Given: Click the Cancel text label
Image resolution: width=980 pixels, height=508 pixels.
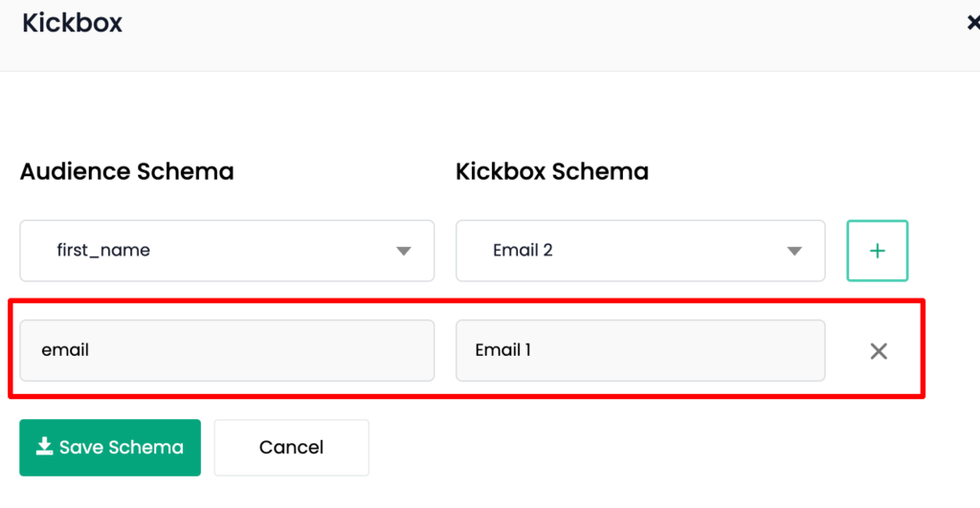Looking at the screenshot, I should click(291, 448).
